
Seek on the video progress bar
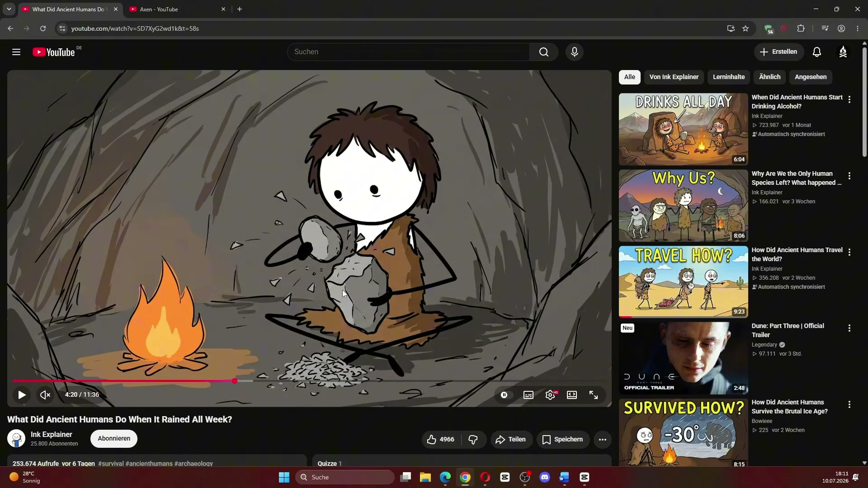click(x=309, y=381)
